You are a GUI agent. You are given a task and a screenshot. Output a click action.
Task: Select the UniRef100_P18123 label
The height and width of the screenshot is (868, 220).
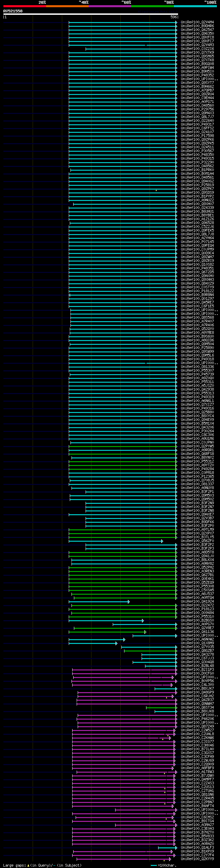[197, 609]
